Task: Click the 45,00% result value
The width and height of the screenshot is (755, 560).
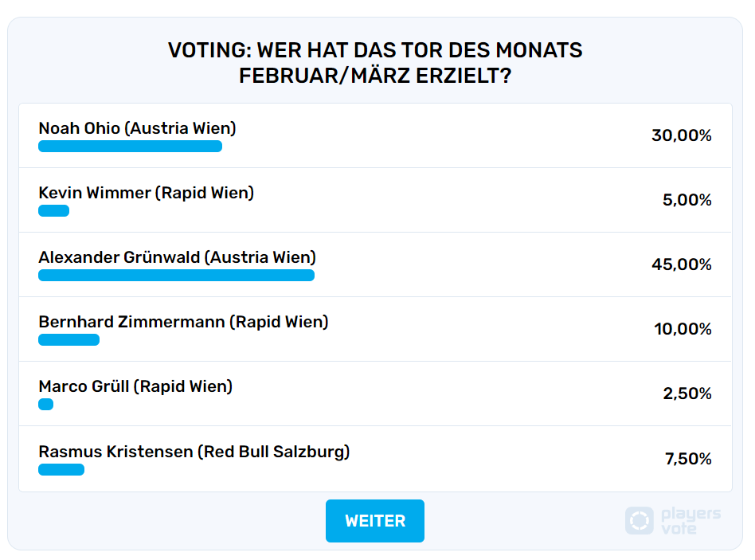Action: (681, 264)
